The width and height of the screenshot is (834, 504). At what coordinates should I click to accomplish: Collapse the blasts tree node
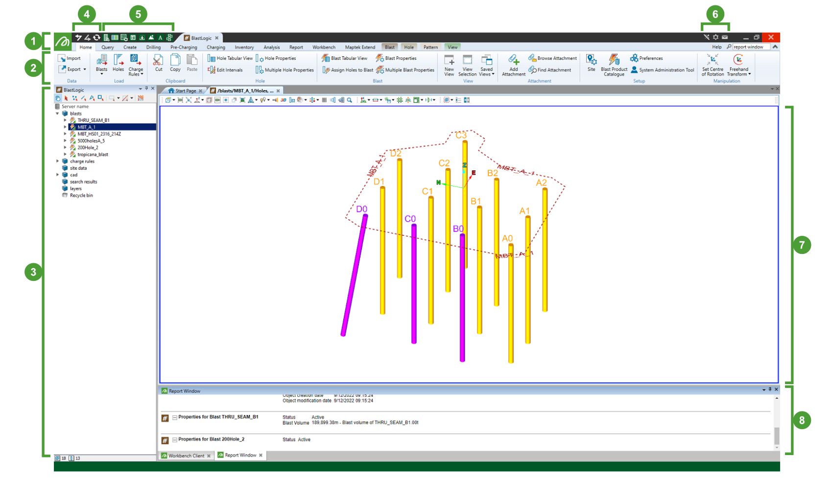coord(58,114)
